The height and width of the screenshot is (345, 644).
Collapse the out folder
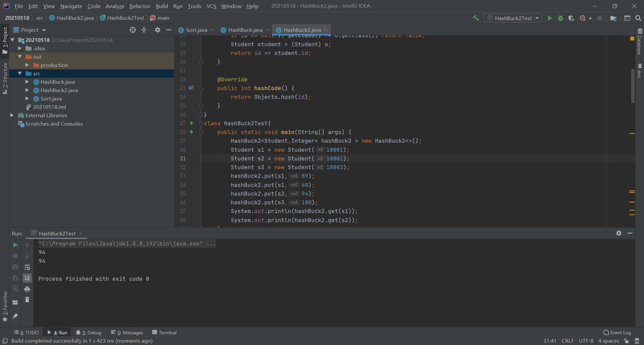pyautogui.click(x=20, y=57)
